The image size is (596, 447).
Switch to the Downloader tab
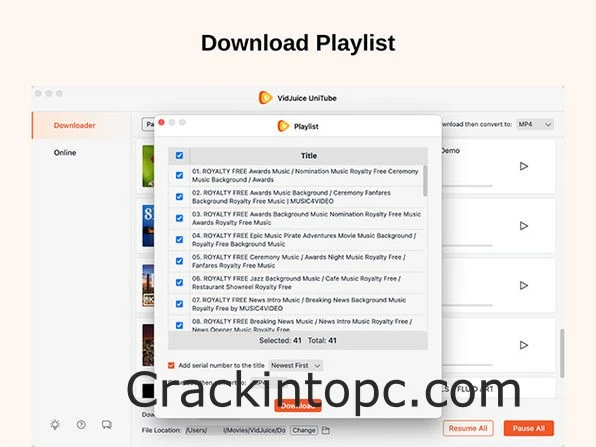pos(74,125)
